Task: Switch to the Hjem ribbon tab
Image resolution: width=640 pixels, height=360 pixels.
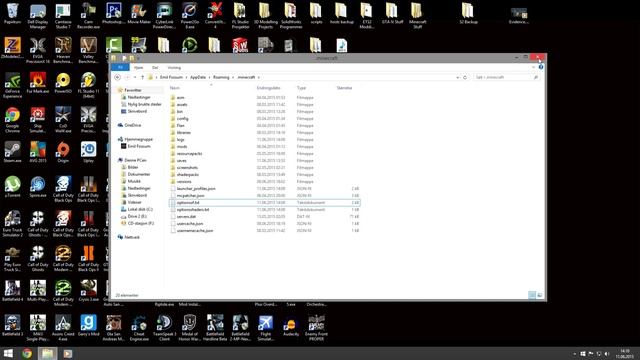Action: click(x=139, y=67)
